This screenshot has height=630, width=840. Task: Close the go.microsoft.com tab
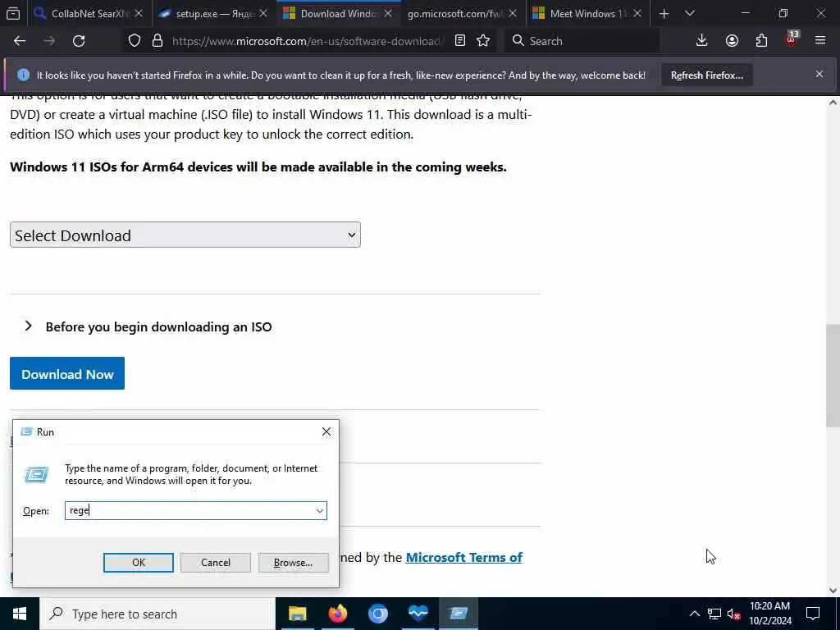[513, 13]
